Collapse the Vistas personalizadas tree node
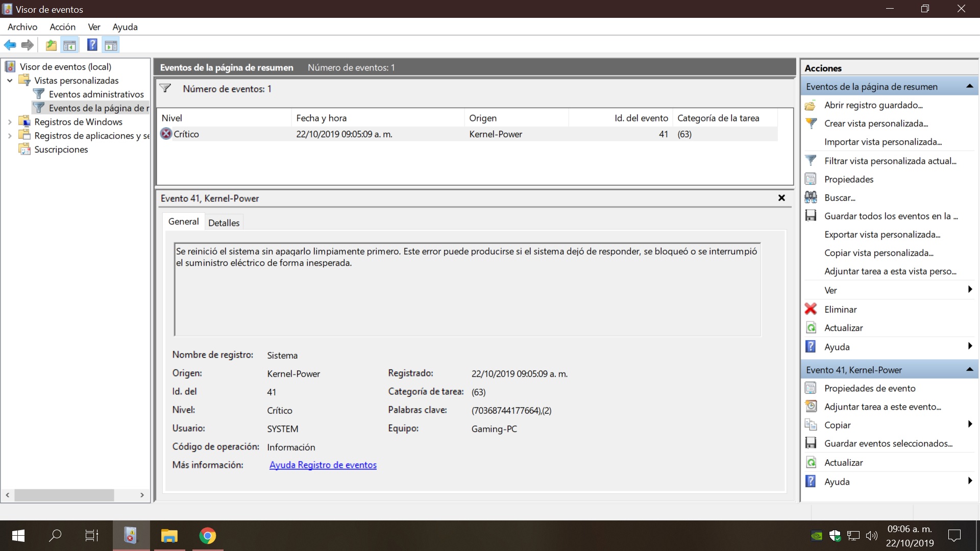Screen dimensions: 980x551 pyautogui.click(x=10, y=81)
